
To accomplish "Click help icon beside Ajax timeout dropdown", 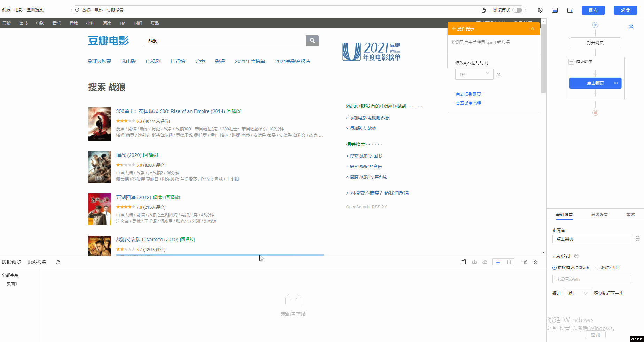I will (498, 75).
